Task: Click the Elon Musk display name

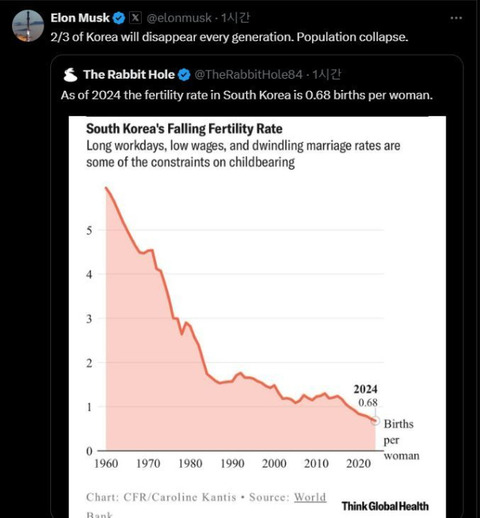Action: coord(80,18)
